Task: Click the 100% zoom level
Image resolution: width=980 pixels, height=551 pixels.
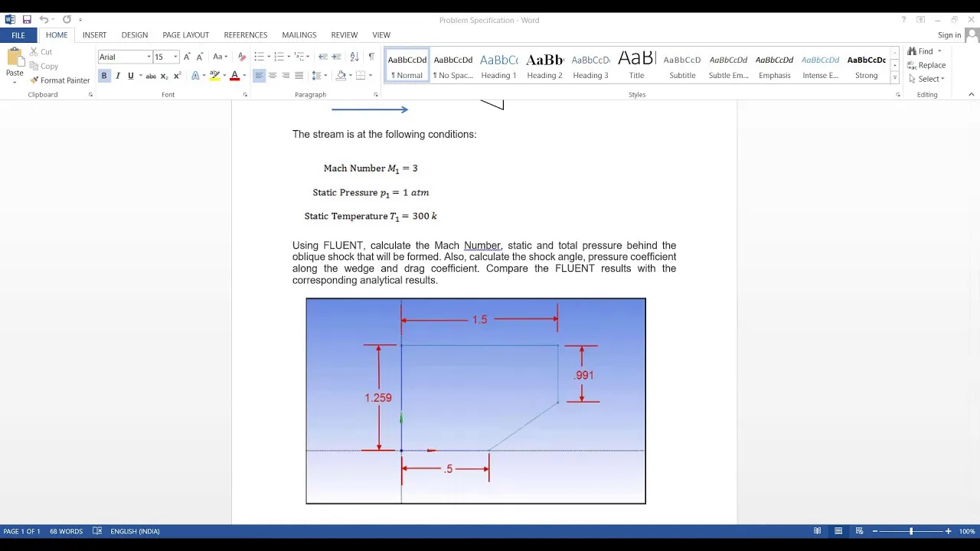Action: click(x=966, y=531)
